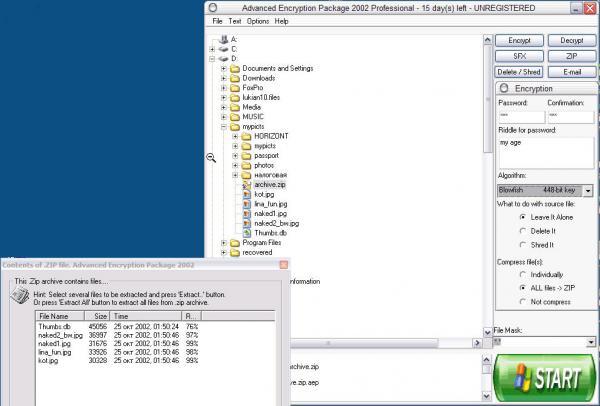Image resolution: width=600 pixels, height=406 pixels.
Task: Click the ZIP button
Action: [572, 56]
